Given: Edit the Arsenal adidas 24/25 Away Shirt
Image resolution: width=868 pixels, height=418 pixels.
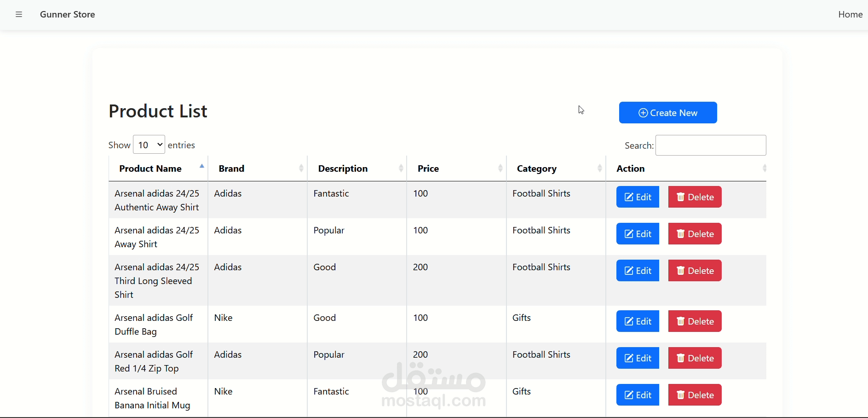Looking at the screenshot, I should (x=638, y=234).
